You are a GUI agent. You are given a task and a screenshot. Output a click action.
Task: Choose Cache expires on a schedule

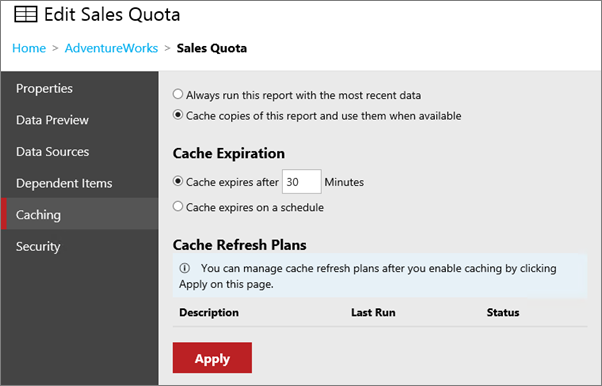tap(178, 206)
